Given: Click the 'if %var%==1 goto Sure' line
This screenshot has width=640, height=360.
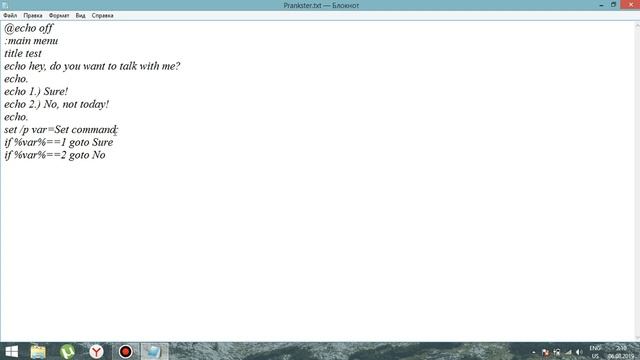Looking at the screenshot, I should pyautogui.click(x=59, y=142).
